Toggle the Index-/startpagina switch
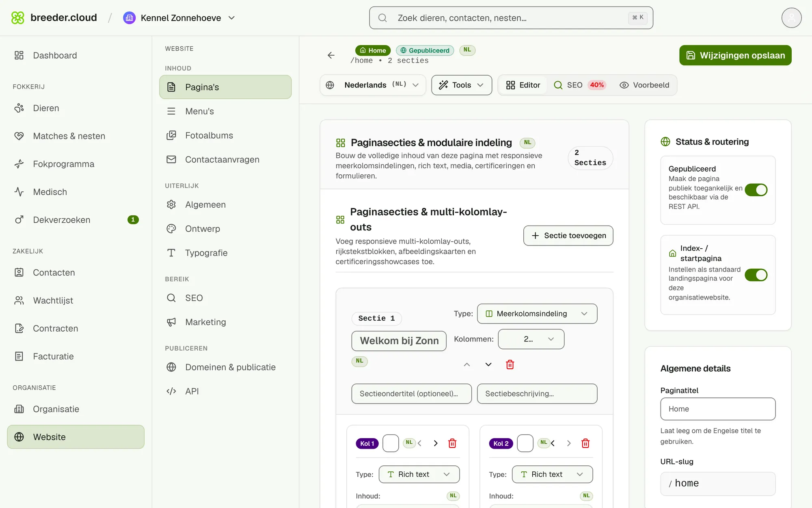Image resolution: width=812 pixels, height=508 pixels. point(756,275)
